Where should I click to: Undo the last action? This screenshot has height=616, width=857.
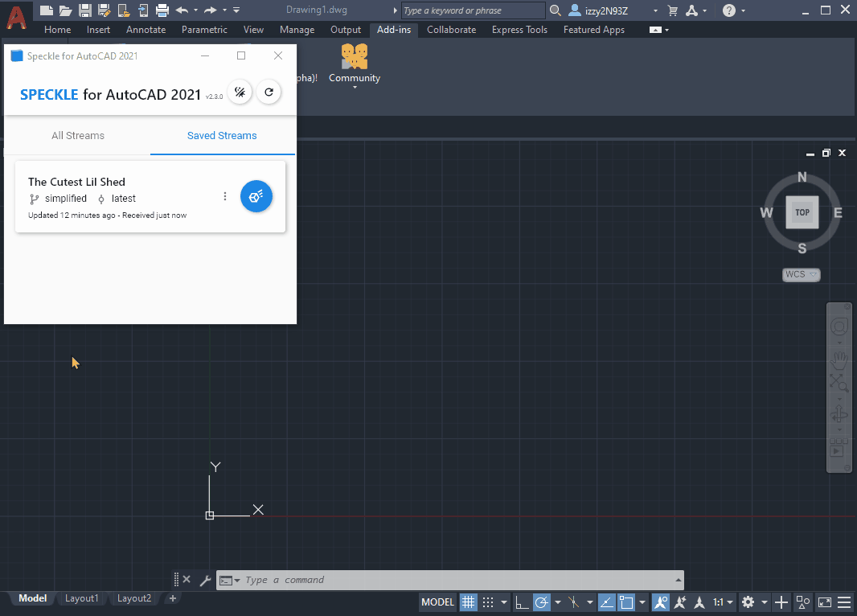(182, 10)
